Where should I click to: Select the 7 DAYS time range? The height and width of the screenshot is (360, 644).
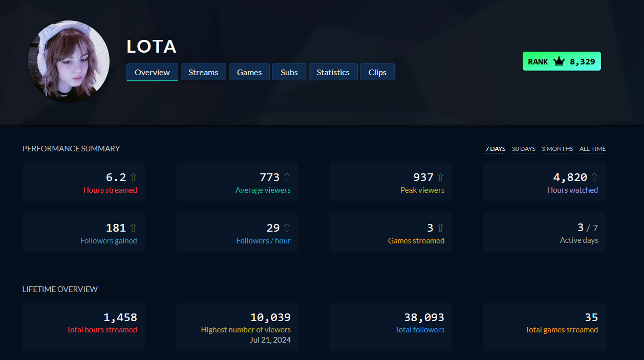[x=496, y=149]
